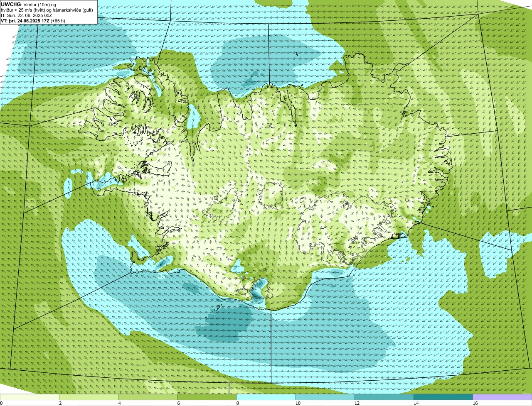Click the '14' label on the wind scale
The image size is (532, 406).
click(x=416, y=403)
